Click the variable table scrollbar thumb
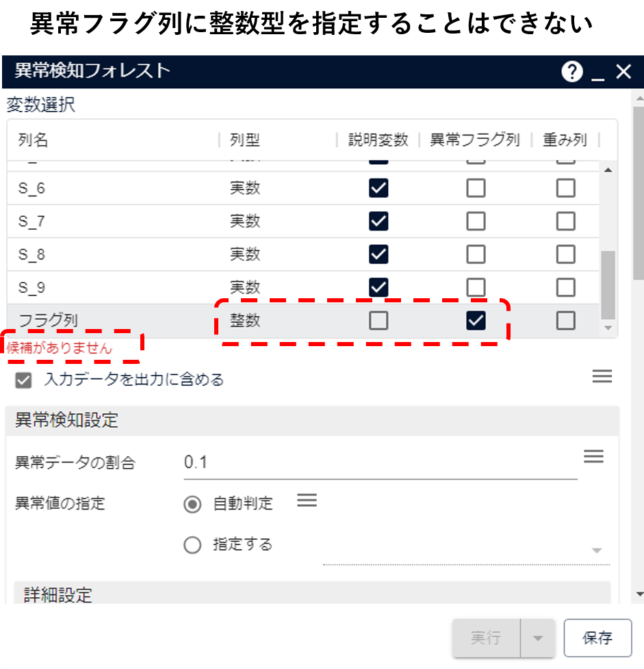The height and width of the screenshot is (669, 644). pos(608,285)
